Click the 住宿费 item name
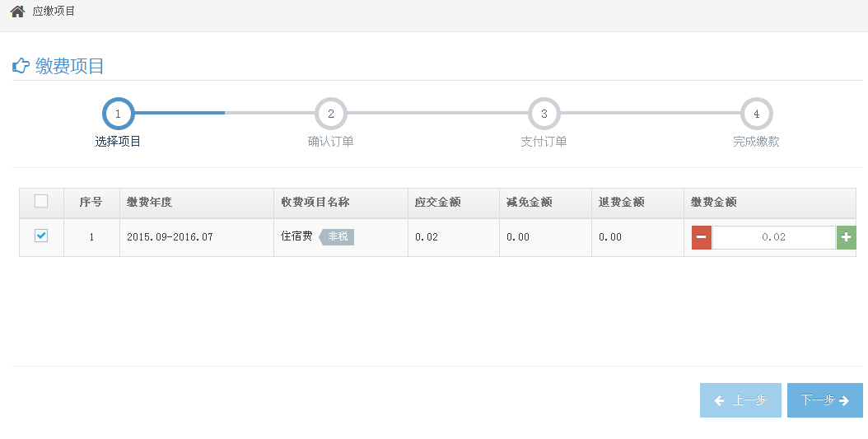This screenshot has width=868, height=439. coord(296,236)
